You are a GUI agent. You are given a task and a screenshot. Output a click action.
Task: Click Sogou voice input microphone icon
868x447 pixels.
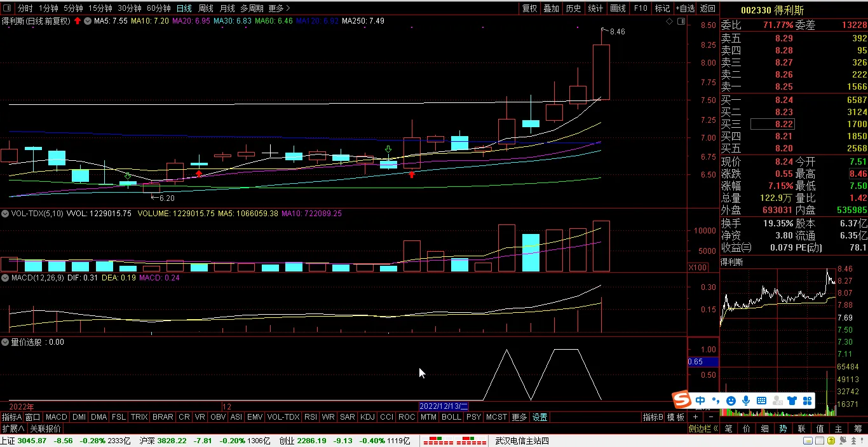(746, 401)
